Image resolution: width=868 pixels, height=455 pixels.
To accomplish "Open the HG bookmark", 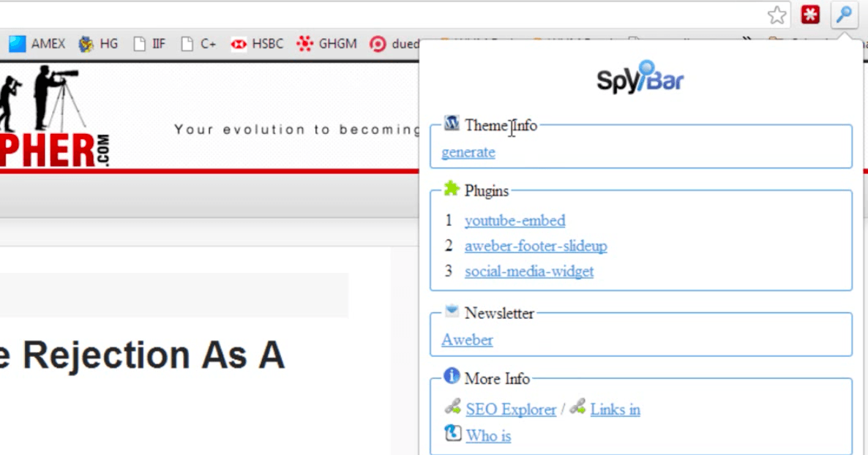I will (98, 44).
